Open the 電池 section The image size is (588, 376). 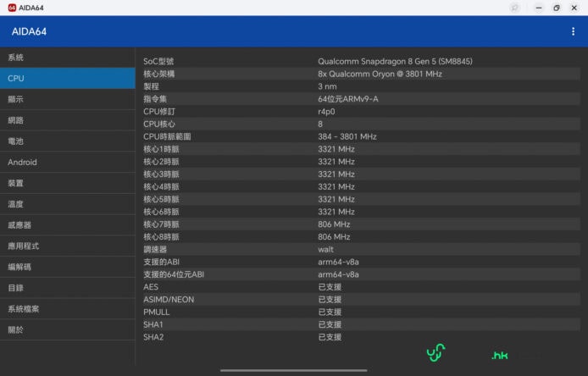click(x=68, y=141)
